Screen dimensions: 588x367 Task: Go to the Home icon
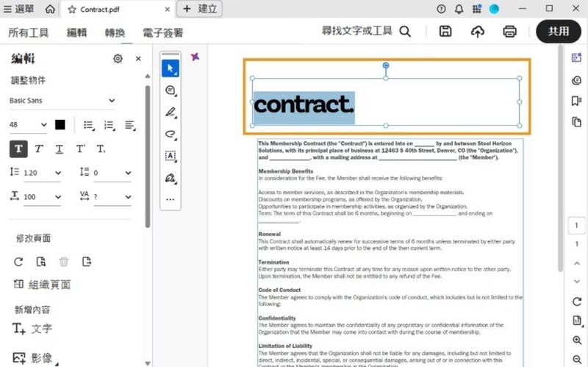(50, 9)
